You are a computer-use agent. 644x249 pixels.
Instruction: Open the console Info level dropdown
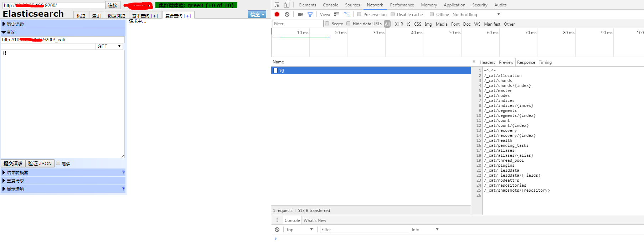[x=425, y=230]
